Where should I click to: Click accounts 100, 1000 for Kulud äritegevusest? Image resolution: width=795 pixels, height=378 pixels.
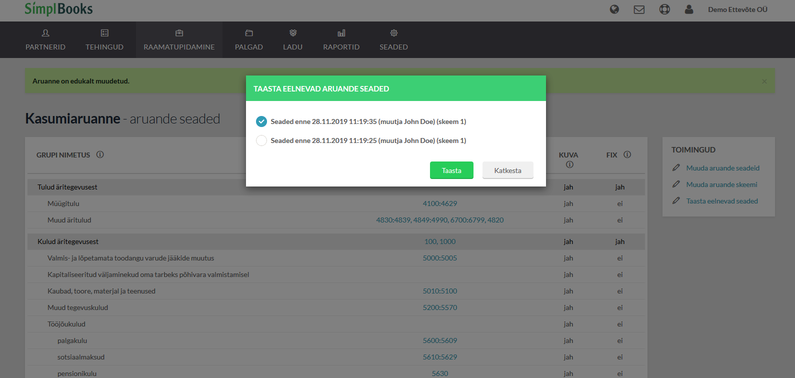(440, 242)
